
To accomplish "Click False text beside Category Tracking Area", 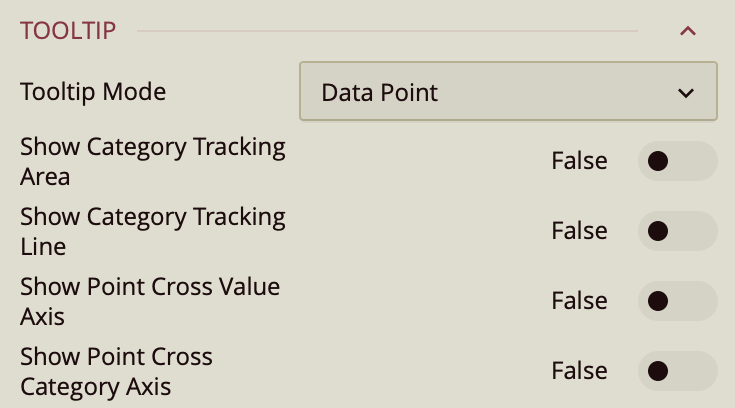I will point(579,161).
